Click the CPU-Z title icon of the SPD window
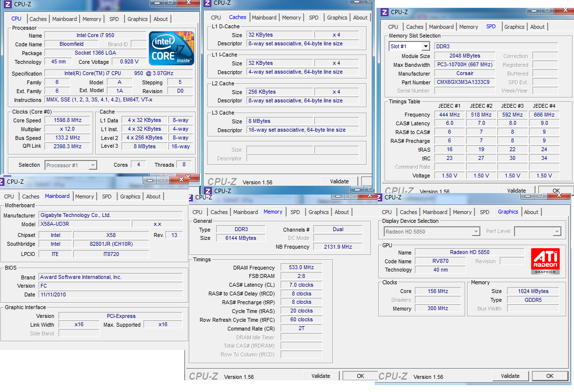The height and width of the screenshot is (392, 574). 385,12
